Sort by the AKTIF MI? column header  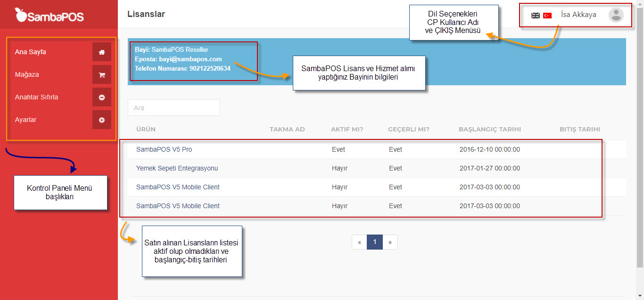click(x=347, y=130)
